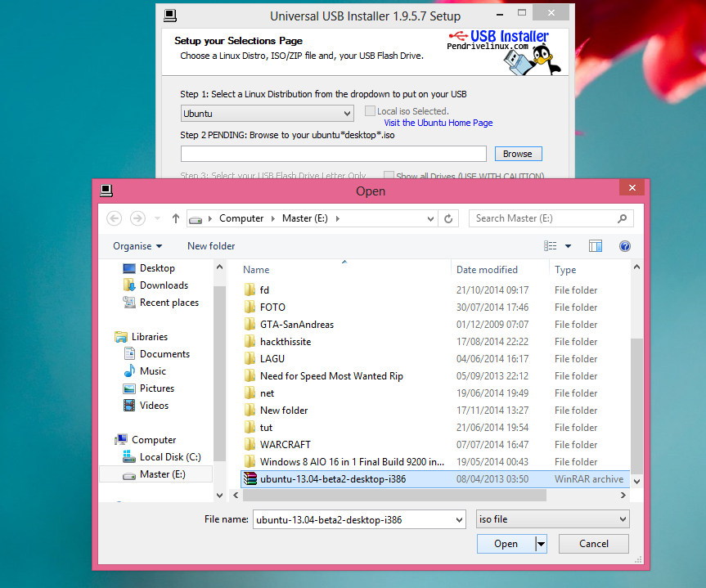
Task: Change view with the view layout icon
Action: coord(551,246)
